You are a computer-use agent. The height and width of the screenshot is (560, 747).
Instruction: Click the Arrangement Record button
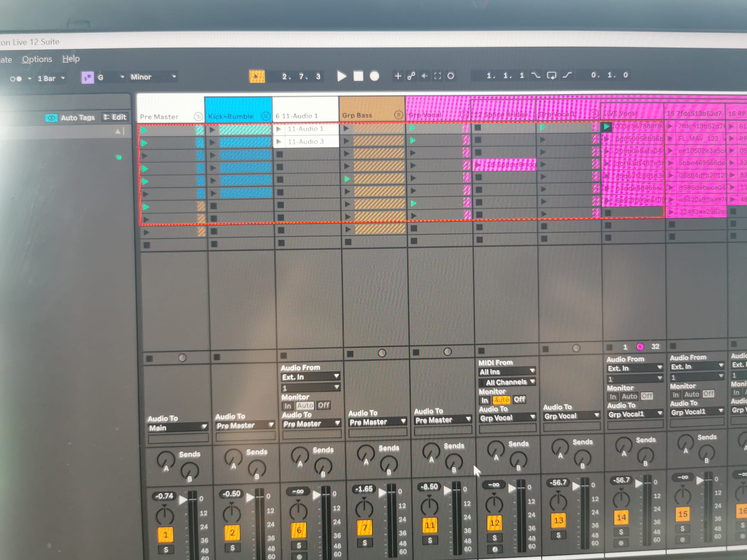click(x=374, y=76)
